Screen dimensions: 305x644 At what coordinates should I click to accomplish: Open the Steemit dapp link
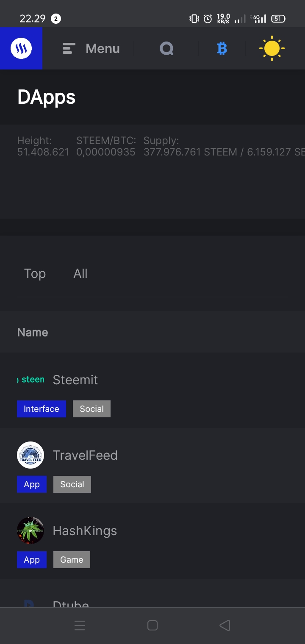(75, 380)
